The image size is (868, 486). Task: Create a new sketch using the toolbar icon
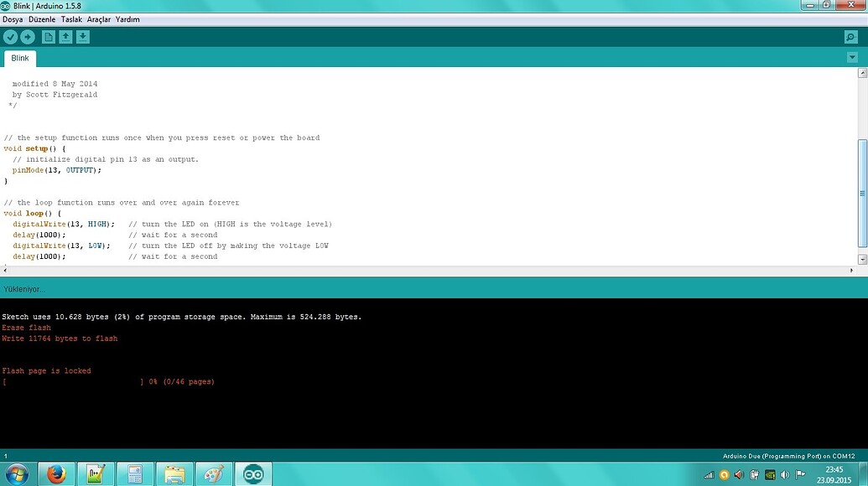tap(48, 36)
